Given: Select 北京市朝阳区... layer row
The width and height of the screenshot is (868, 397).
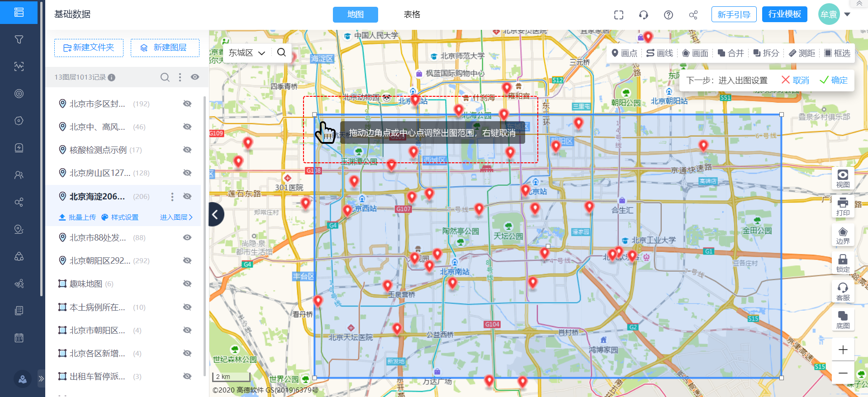Looking at the screenshot, I should pos(123,331).
